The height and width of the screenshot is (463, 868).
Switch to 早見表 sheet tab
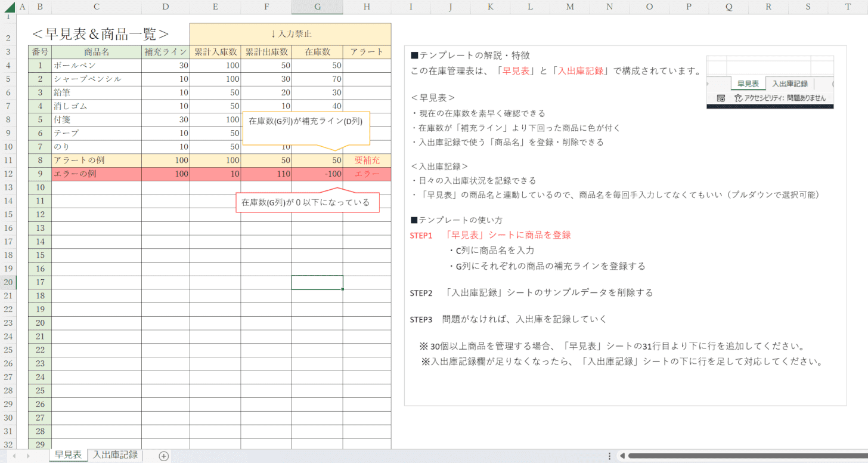[x=68, y=455]
